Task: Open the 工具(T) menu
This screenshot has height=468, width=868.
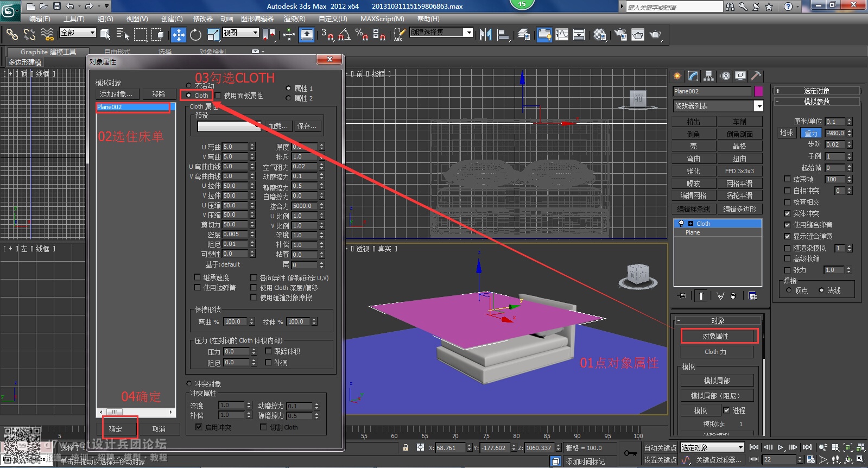Action: click(74, 18)
